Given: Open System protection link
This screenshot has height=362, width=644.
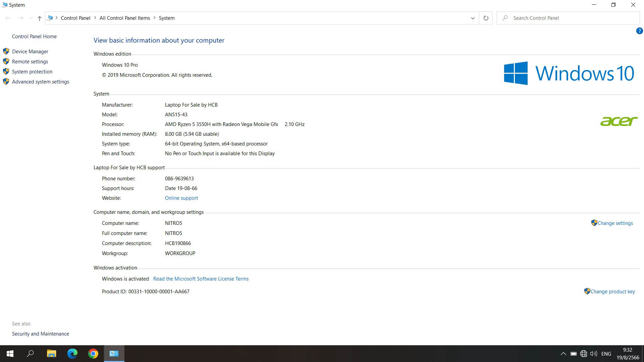Looking at the screenshot, I should pyautogui.click(x=32, y=71).
